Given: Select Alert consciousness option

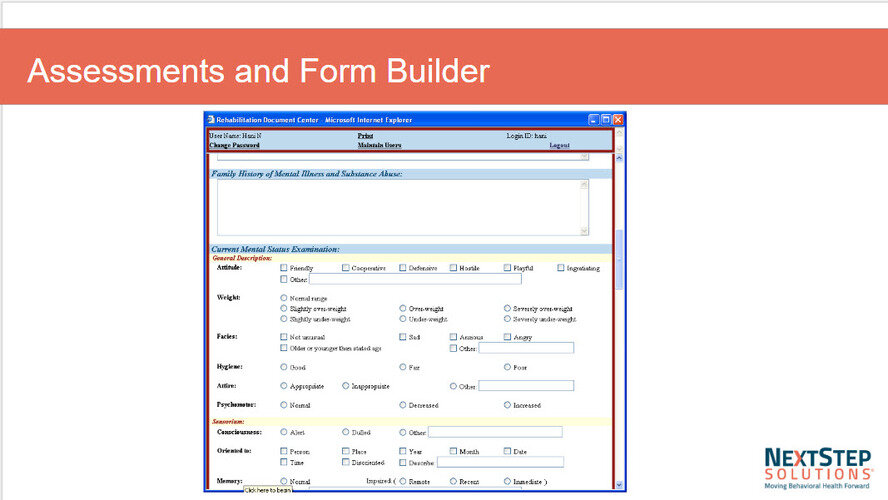Looking at the screenshot, I should pyautogui.click(x=284, y=432).
